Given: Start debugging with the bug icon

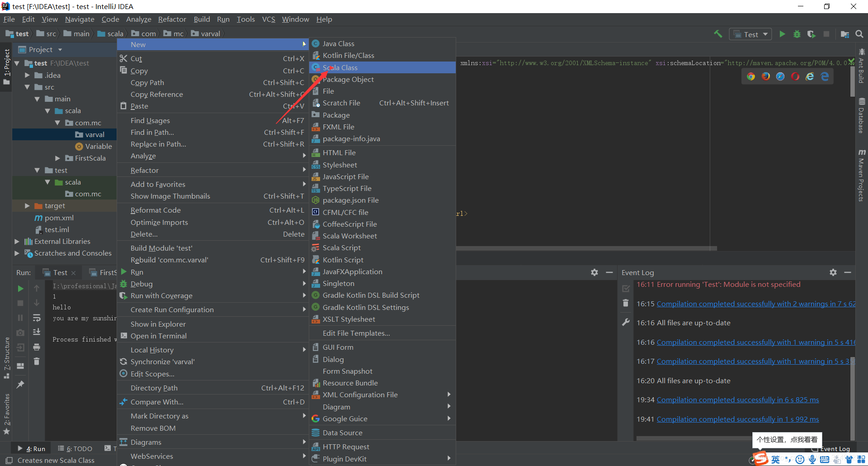Looking at the screenshot, I should pyautogui.click(x=797, y=34).
